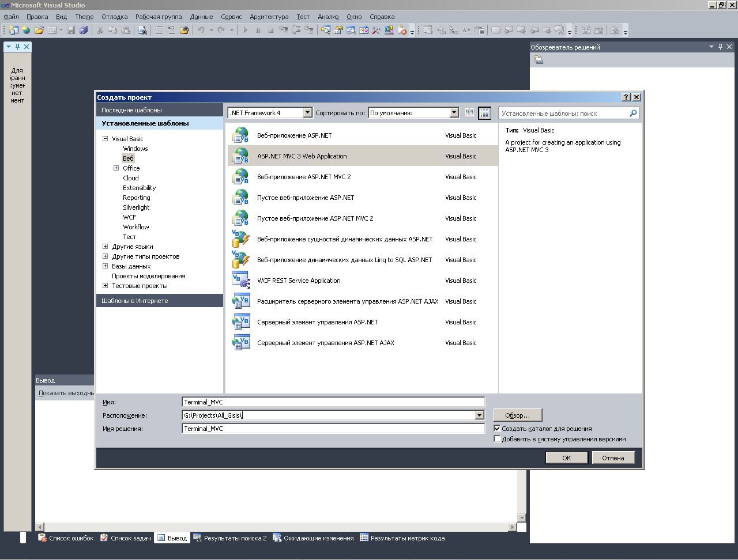The width and height of the screenshot is (738, 560).
Task: Click the Undo arrow icon
Action: tap(201, 30)
